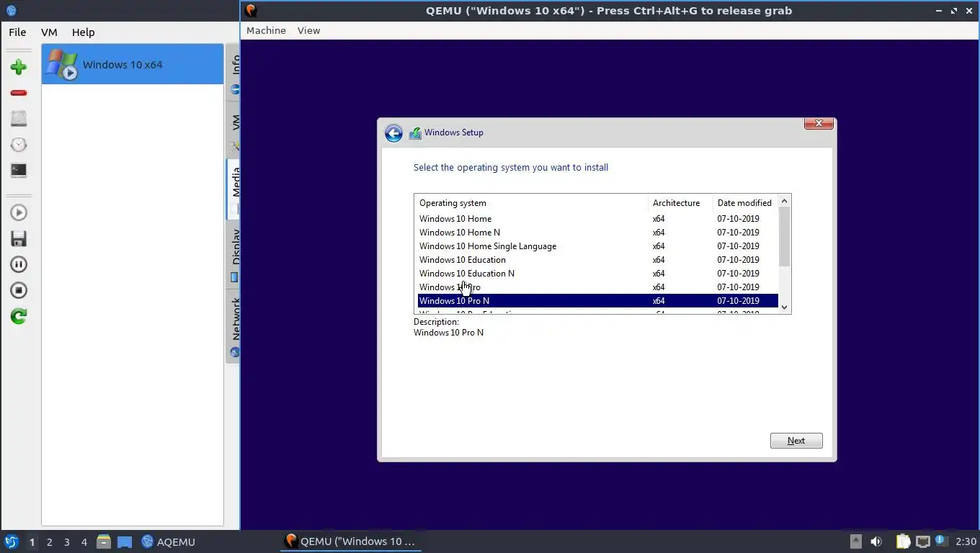Image resolution: width=980 pixels, height=553 pixels.
Task: Switch to the Display side tab
Action: coord(233,253)
